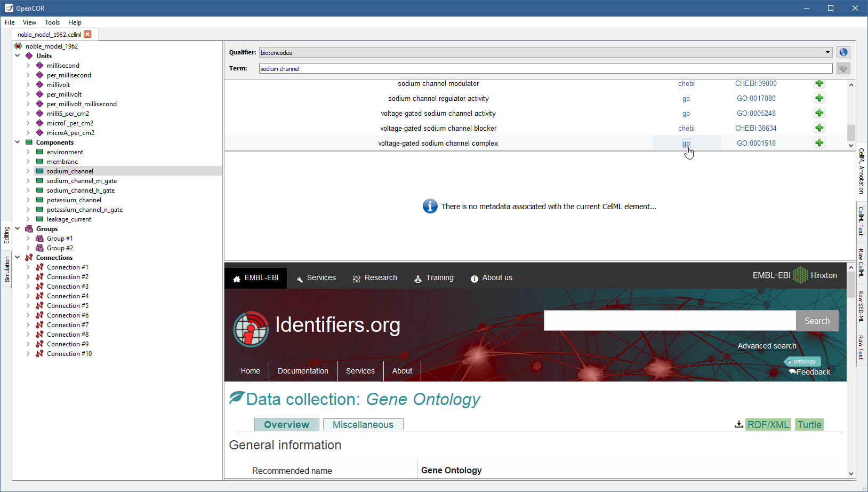Click the sodium_channel component icon
Image resolution: width=868 pixels, height=492 pixels.
[x=39, y=171]
